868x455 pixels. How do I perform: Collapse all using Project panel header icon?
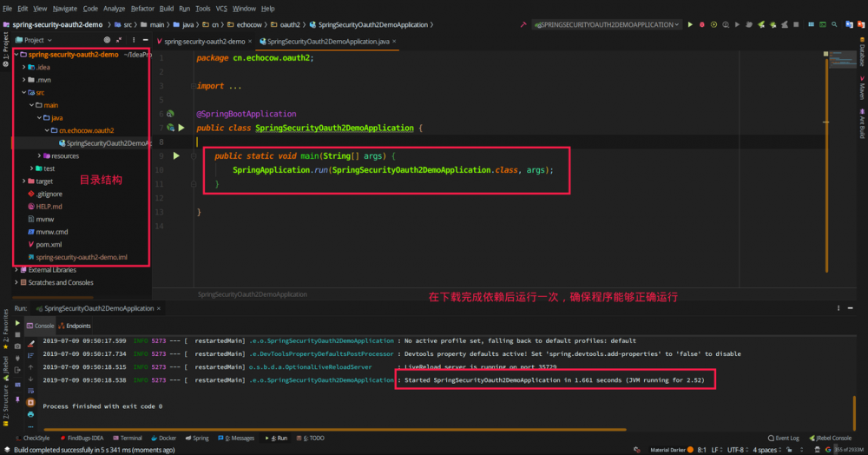119,40
